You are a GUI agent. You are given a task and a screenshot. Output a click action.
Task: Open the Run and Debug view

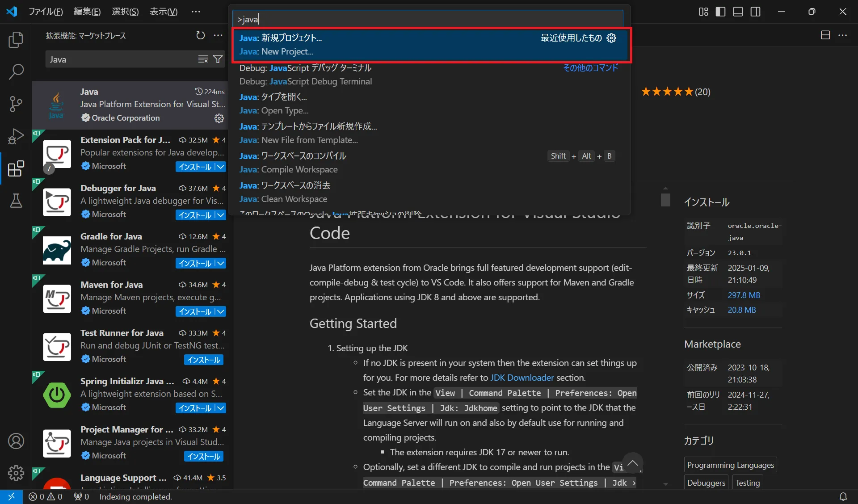click(x=16, y=136)
